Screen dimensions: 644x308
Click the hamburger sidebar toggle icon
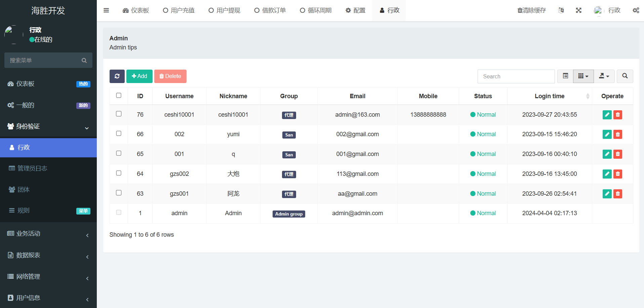[x=106, y=10]
